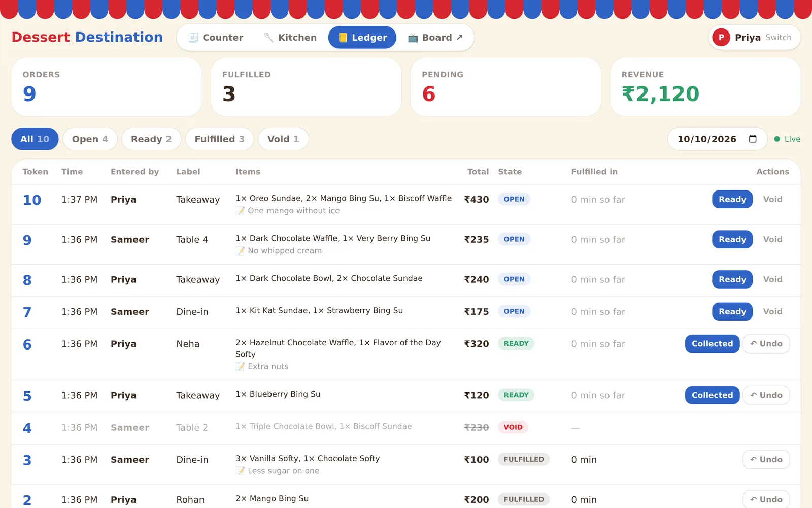Filter orders by Open status
This screenshot has width=812, height=508.
click(90, 139)
